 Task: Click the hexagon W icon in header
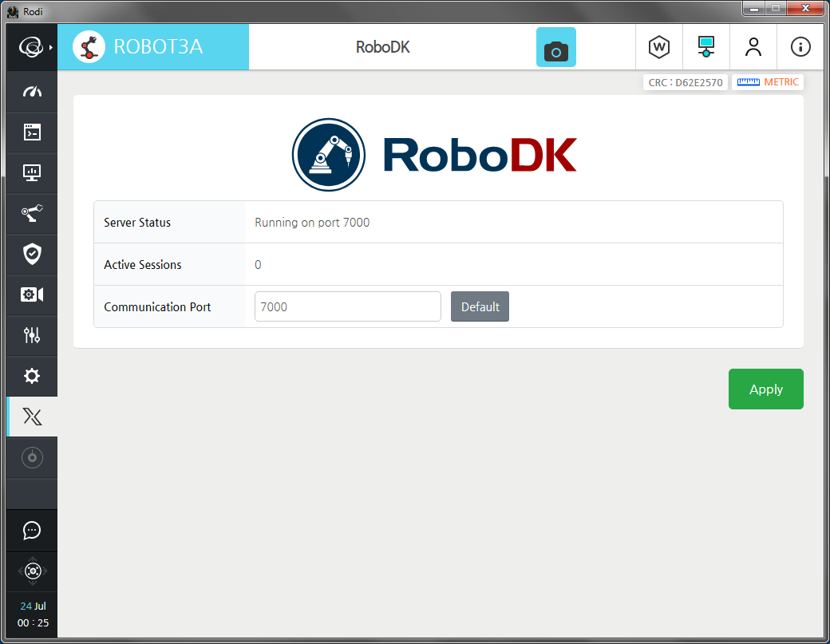click(x=659, y=47)
